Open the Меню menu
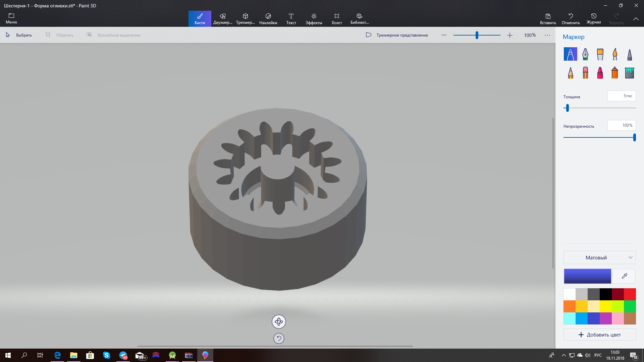 11,19
